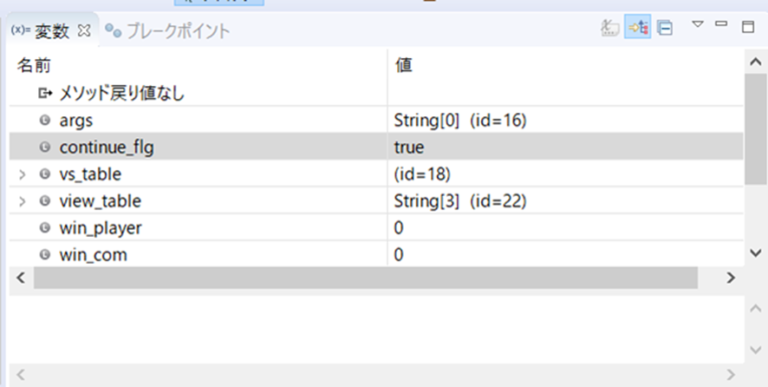Screen dimensions: 768x387
Task: Click the 値 column header
Action: click(x=404, y=66)
